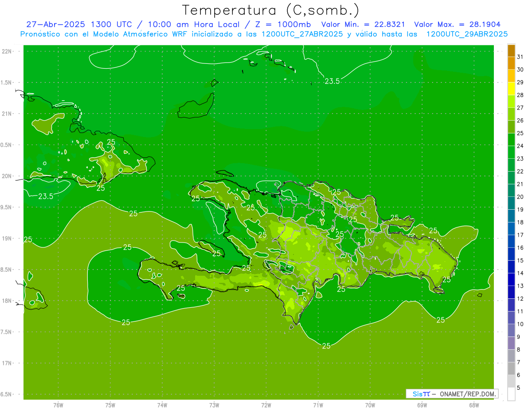
Task: Click the "21N" latitude axis label
Action: click(7, 114)
